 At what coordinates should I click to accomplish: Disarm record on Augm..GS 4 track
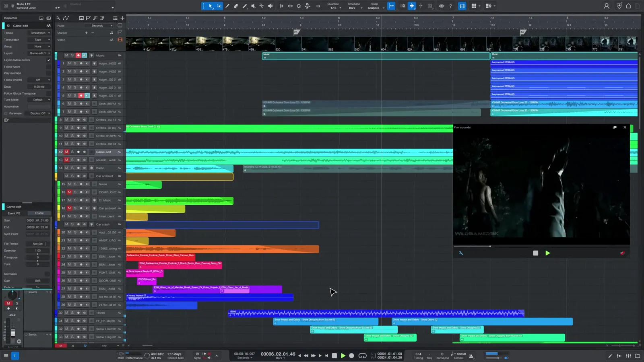(x=81, y=96)
